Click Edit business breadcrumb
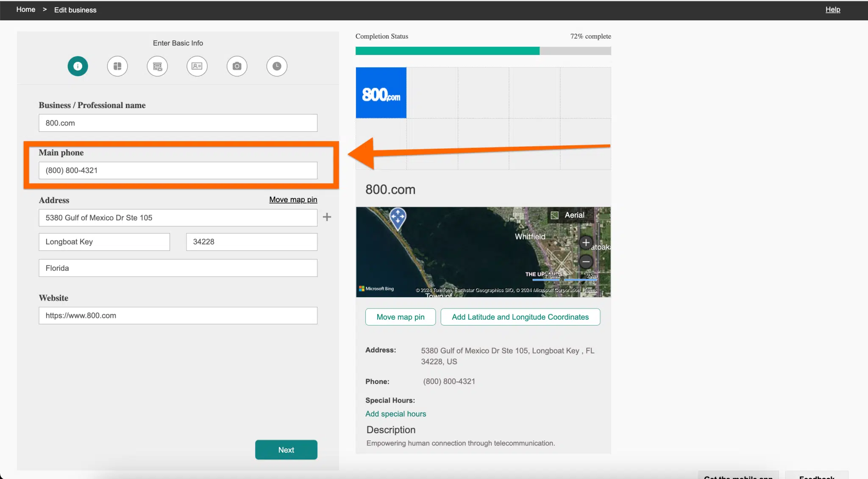 point(75,10)
